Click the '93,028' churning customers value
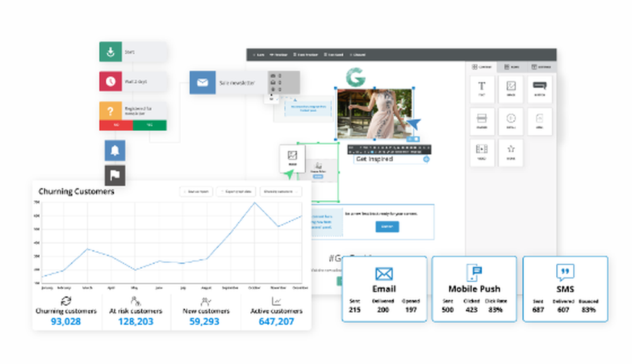The width and height of the screenshot is (632, 364). point(66,322)
